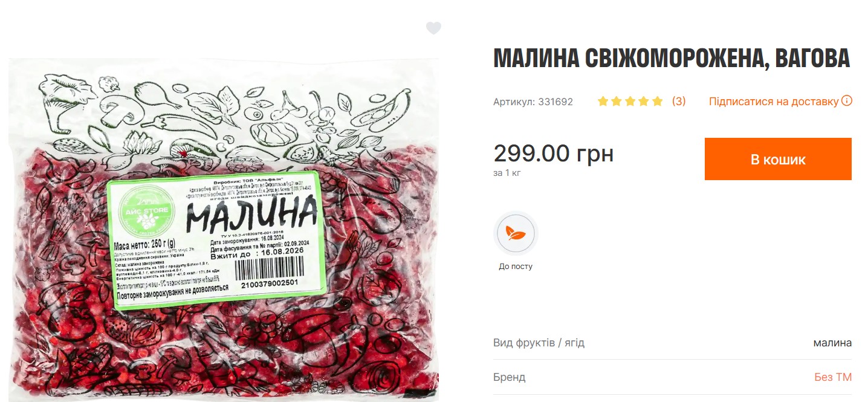Viewport: 868px width, 402px height.
Task: Click the 299.00 грн price
Action: point(554,154)
